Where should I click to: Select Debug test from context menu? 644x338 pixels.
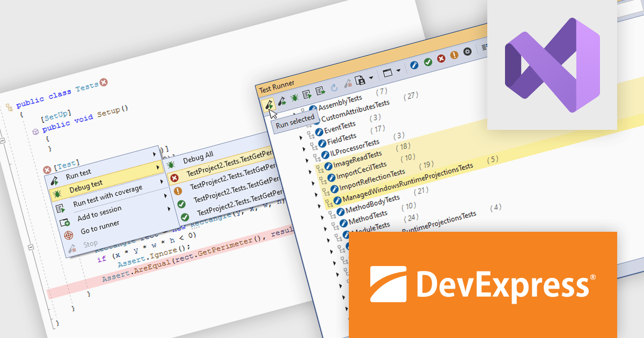[x=86, y=184]
